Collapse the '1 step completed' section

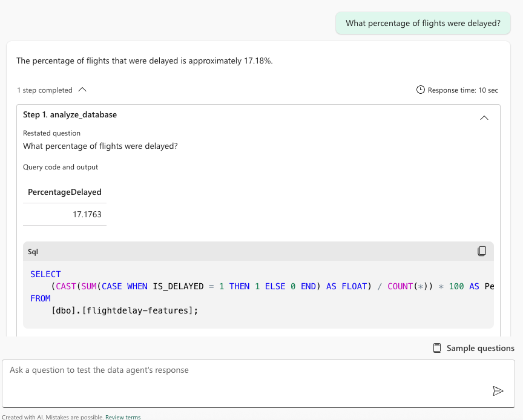[82, 89]
